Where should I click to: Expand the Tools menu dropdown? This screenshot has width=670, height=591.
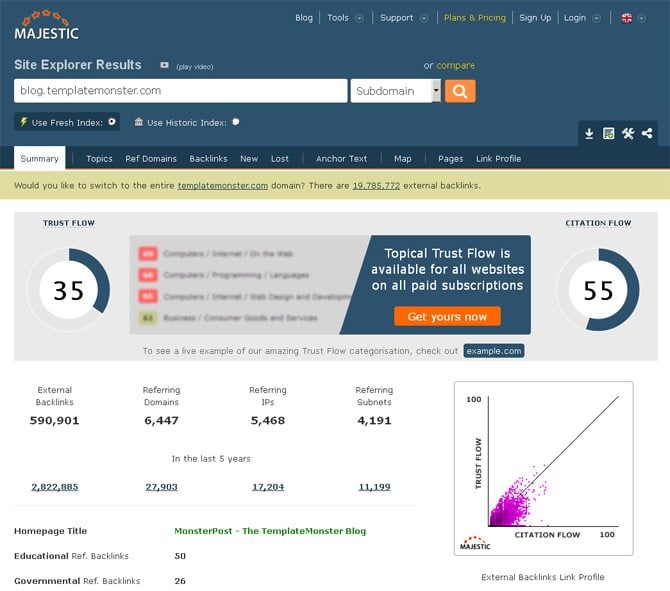[359, 18]
